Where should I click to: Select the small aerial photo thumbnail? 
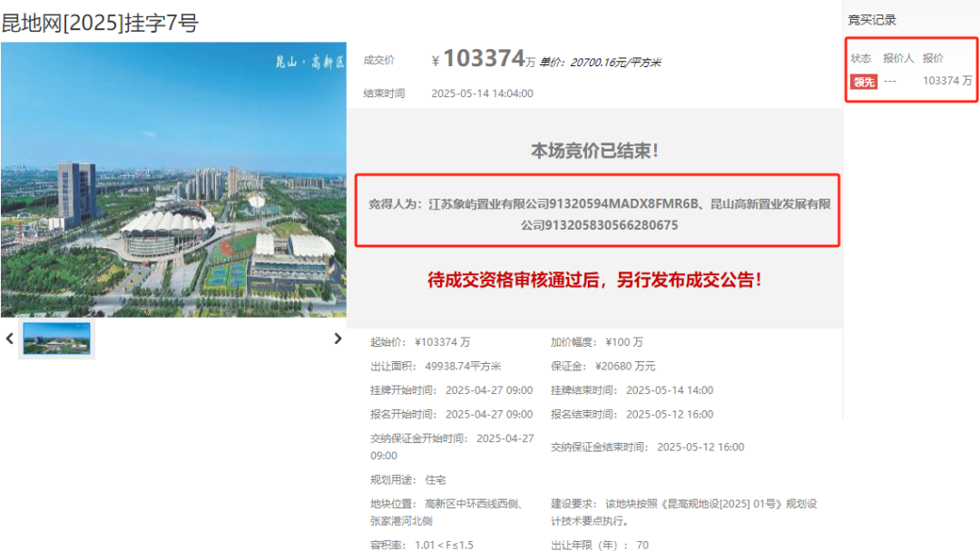pos(56,339)
